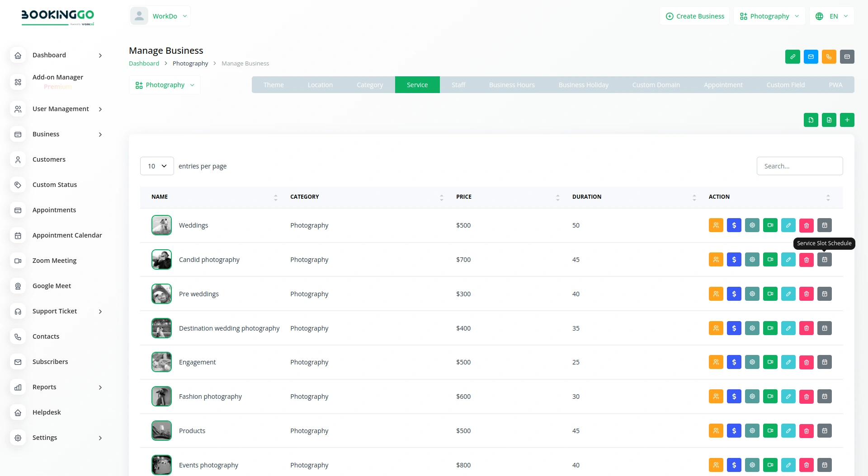
Task: Start a video meeting for Products service
Action: pos(770,430)
